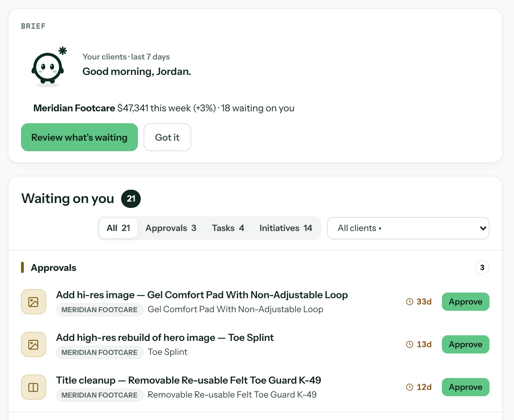Click the 21 count badge by Waiting on you

(x=131, y=199)
